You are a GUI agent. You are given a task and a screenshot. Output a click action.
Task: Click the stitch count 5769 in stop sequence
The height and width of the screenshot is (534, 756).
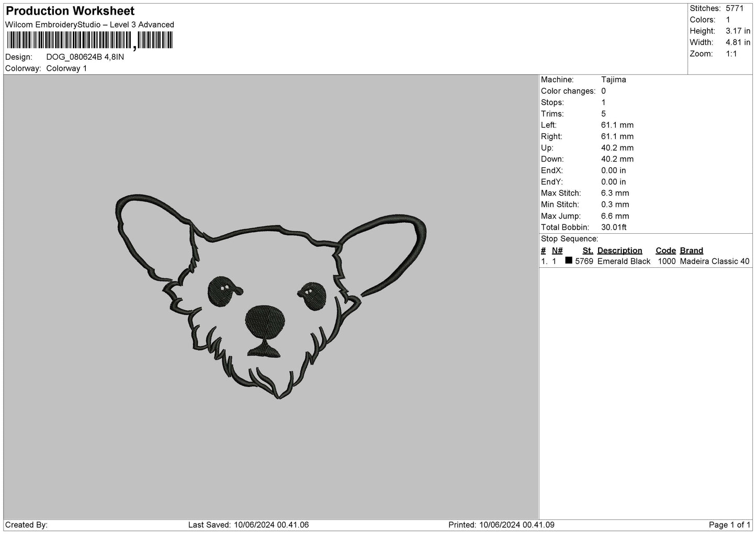(584, 262)
